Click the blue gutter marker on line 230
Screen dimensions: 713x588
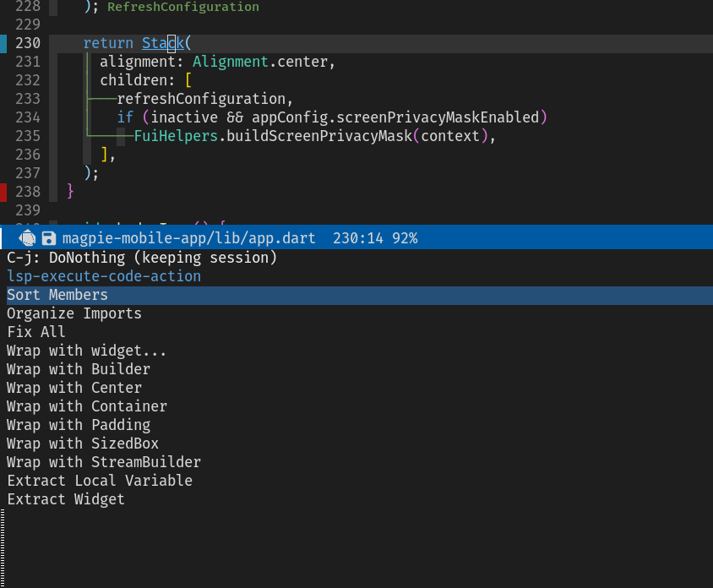click(x=3, y=44)
